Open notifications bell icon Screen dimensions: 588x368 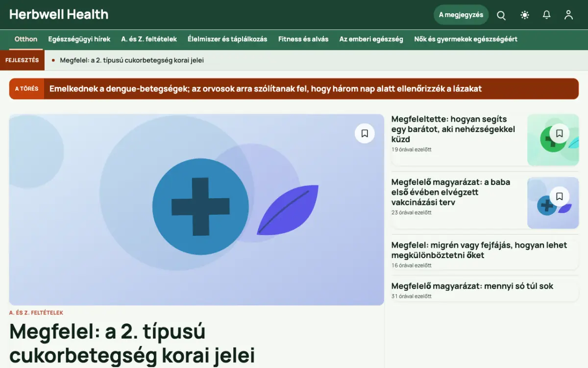click(547, 15)
